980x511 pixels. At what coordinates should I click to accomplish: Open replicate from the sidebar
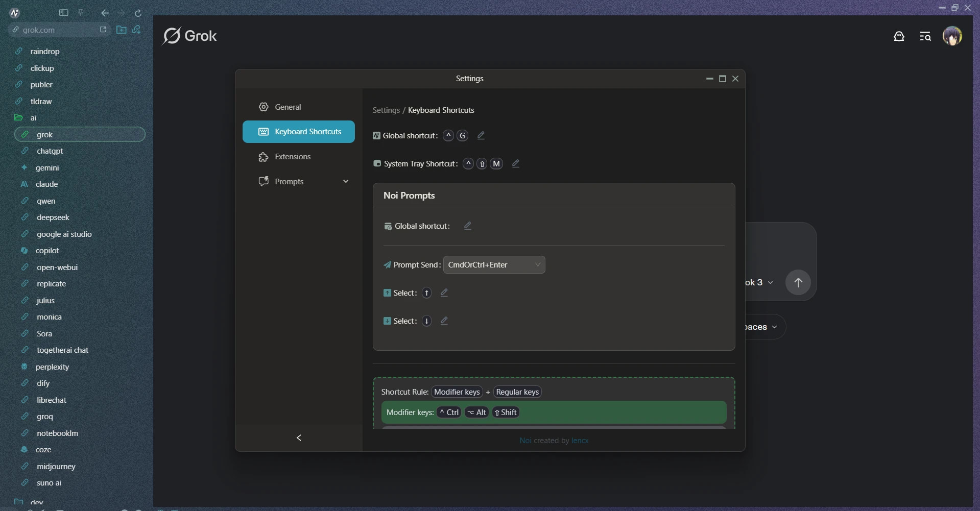[51, 284]
